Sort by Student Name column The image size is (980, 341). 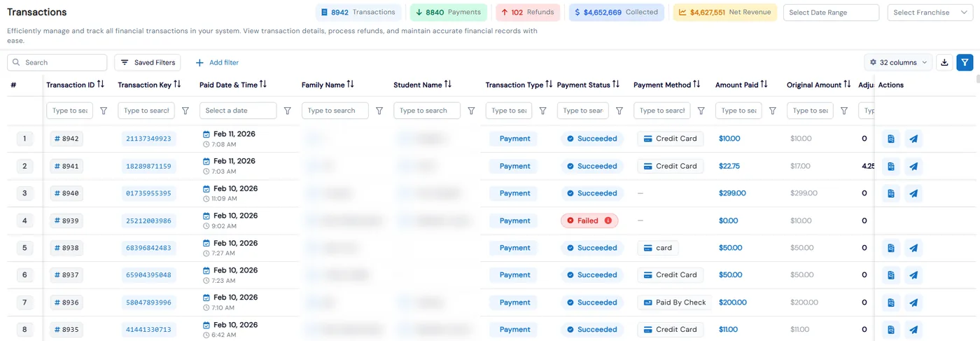click(x=447, y=85)
